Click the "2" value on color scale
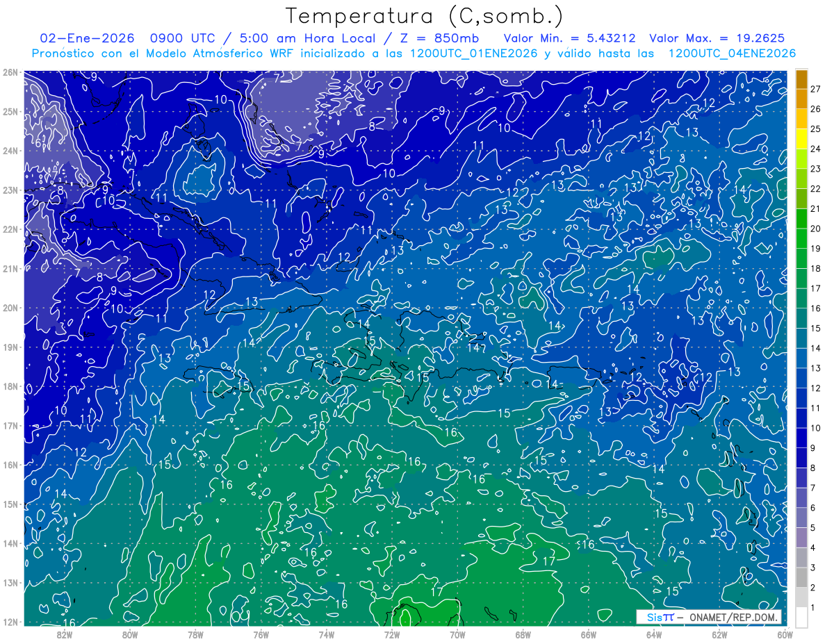The width and height of the screenshot is (834, 644). pyautogui.click(x=812, y=588)
